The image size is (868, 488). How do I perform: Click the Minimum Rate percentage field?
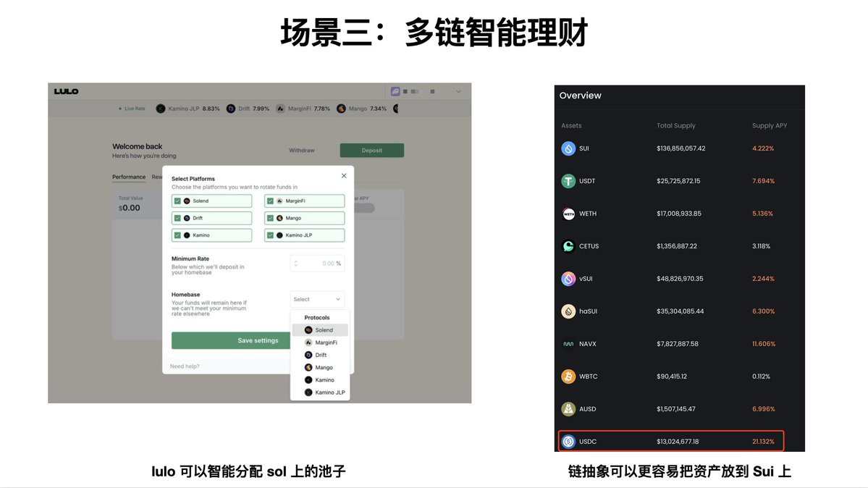point(317,264)
